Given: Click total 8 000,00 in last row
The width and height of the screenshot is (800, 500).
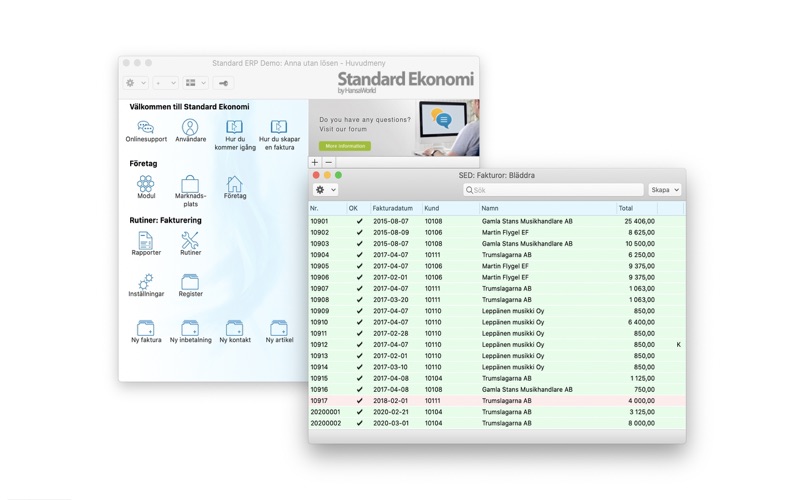Looking at the screenshot, I should click(642, 423).
